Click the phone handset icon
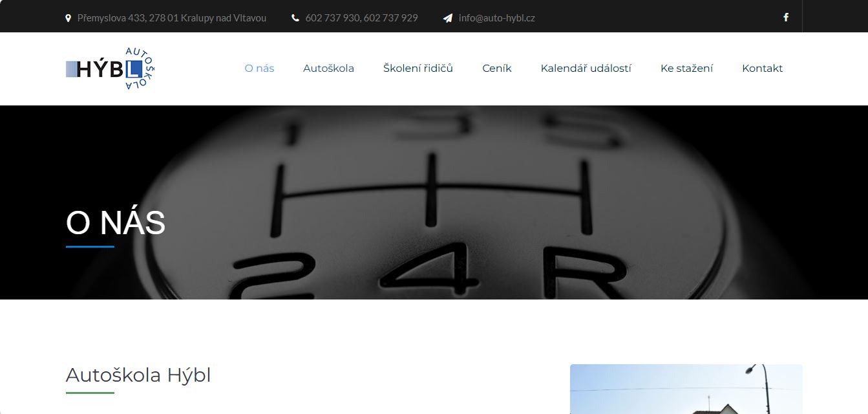Viewport: 868px width, 414px height. tap(295, 18)
